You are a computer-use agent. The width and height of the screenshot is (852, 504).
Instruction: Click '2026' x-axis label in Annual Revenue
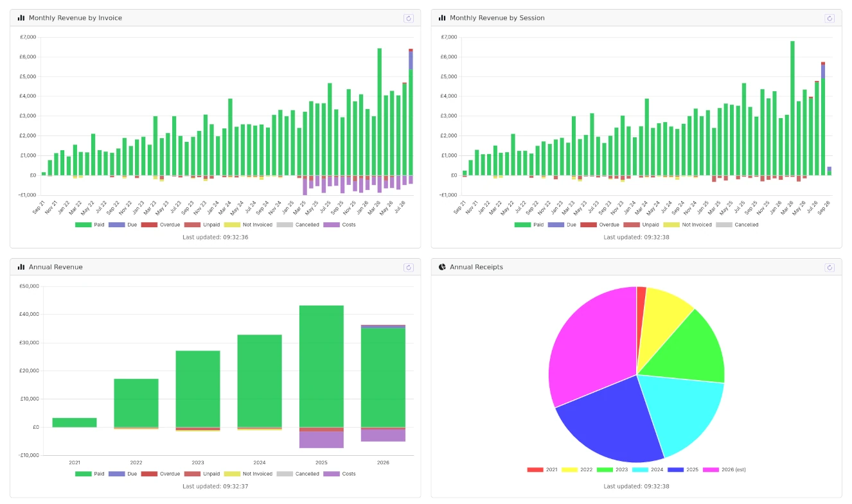[x=383, y=462]
